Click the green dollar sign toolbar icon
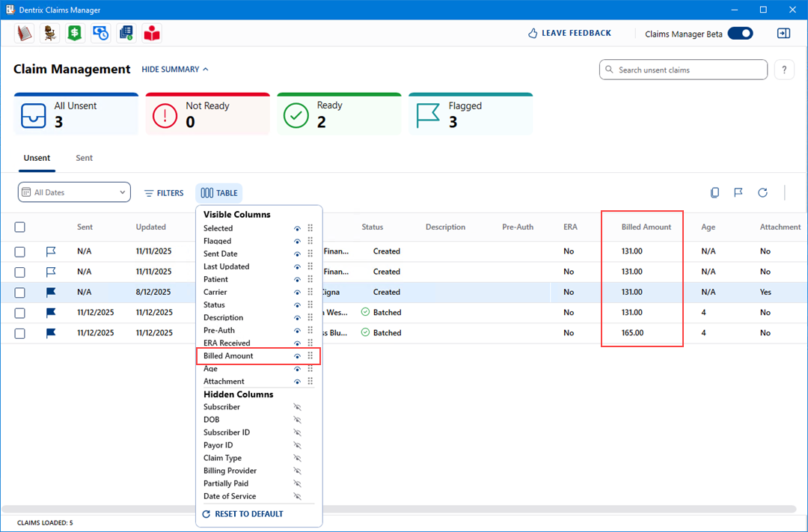This screenshot has width=808, height=532. click(74, 33)
